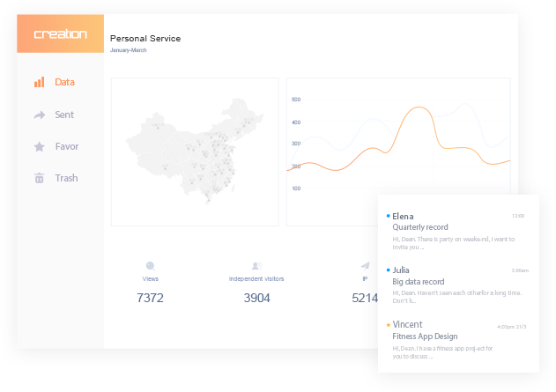The width and height of the screenshot is (556, 392).
Task: Click the Creation logo
Action: coord(60,34)
